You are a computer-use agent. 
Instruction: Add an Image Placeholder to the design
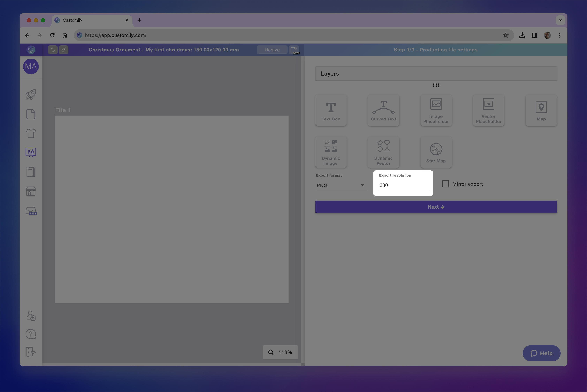(x=436, y=110)
